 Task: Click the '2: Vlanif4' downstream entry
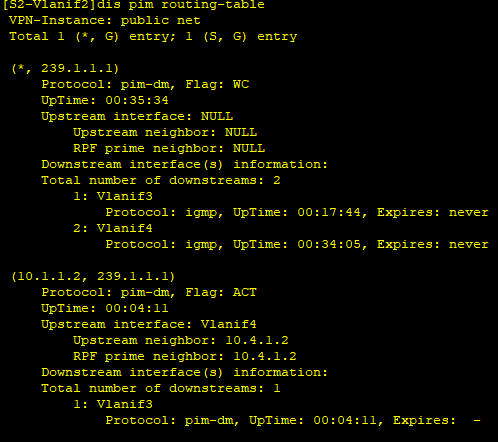(x=113, y=228)
